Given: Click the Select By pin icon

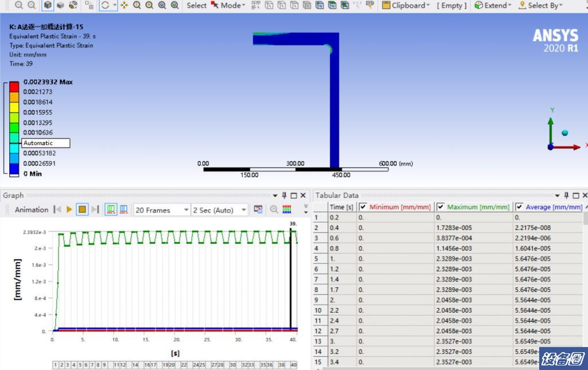Looking at the screenshot, I should pyautogui.click(x=522, y=5).
